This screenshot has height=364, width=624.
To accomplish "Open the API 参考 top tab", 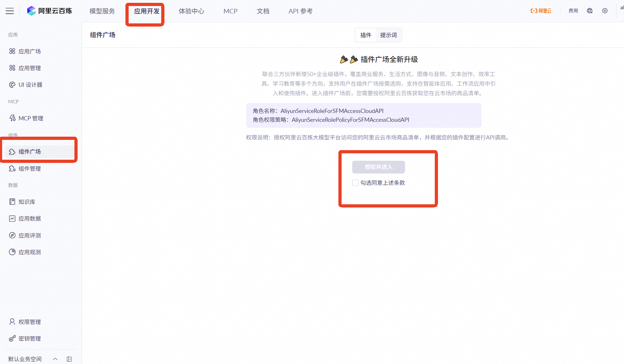I will (x=301, y=11).
